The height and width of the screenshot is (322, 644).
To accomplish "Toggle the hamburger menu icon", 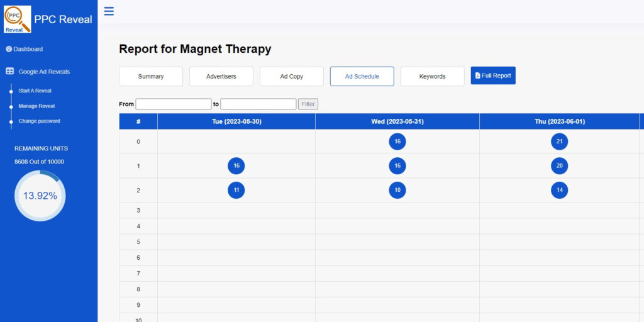I will 109,11.
